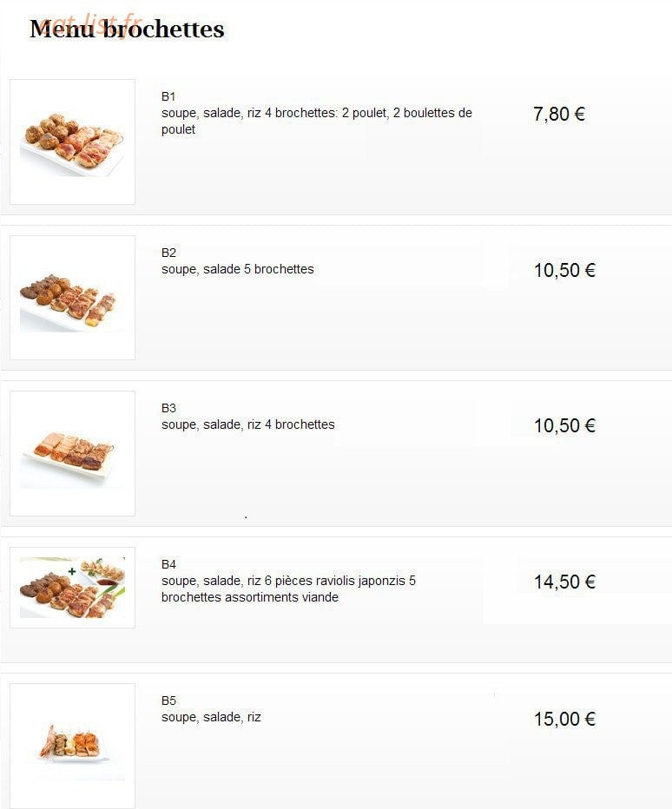Open the B2 brochettes thumbnail image
The height and width of the screenshot is (809, 672).
click(x=72, y=298)
